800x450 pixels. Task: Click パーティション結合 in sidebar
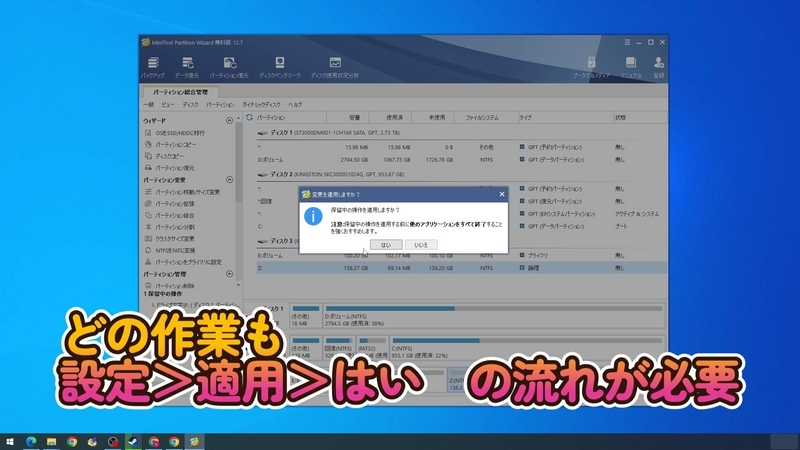[169, 215]
